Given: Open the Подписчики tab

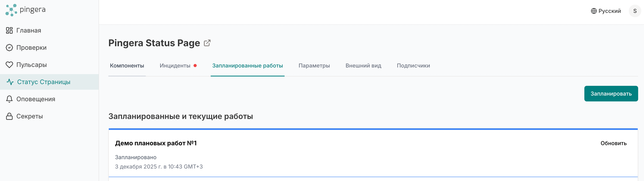Looking at the screenshot, I should (x=413, y=66).
